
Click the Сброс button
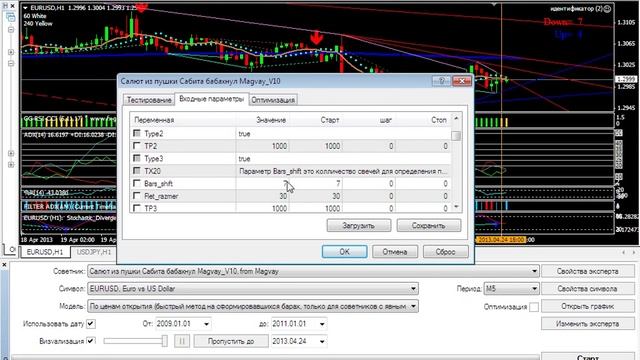pyautogui.click(x=445, y=251)
